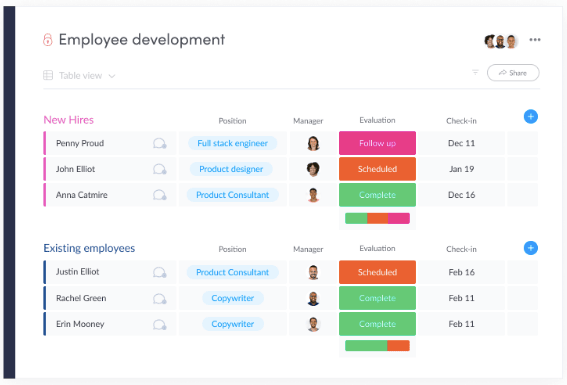Click Existing employees evaluation summary bar
Image resolution: width=567 pixels, height=385 pixels.
(x=377, y=346)
